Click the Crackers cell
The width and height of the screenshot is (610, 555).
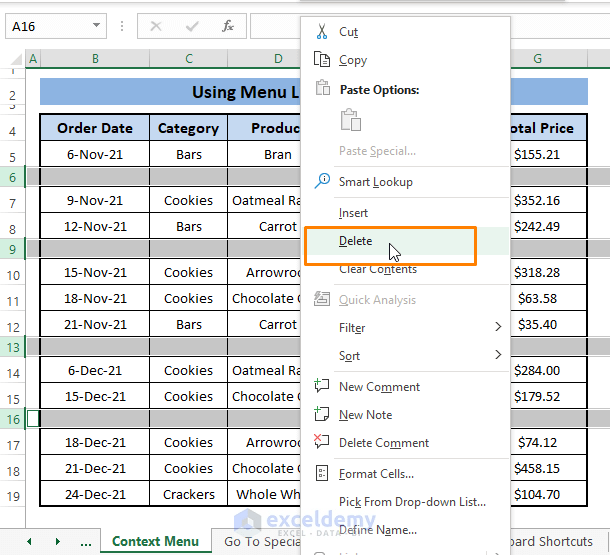(189, 494)
